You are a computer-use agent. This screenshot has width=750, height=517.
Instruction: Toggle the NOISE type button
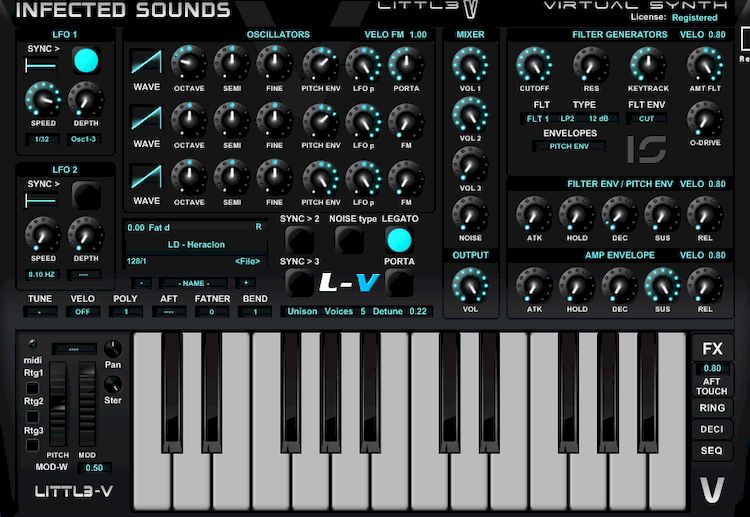[x=350, y=240]
